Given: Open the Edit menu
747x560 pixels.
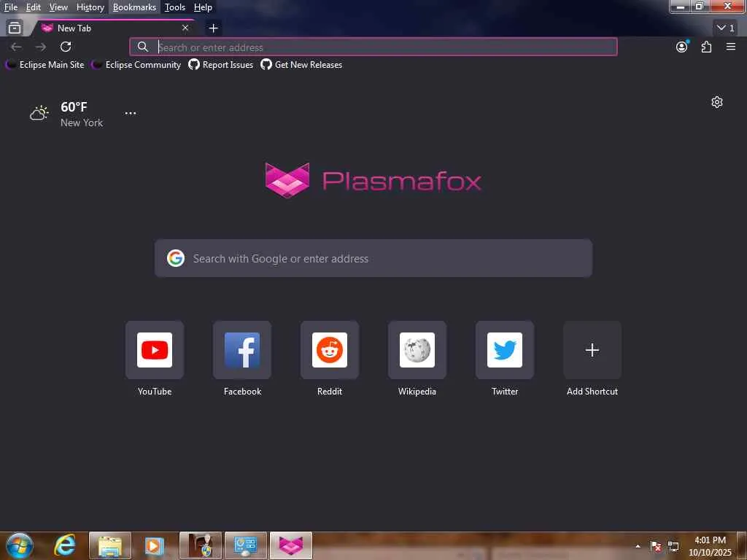Looking at the screenshot, I should point(33,7).
